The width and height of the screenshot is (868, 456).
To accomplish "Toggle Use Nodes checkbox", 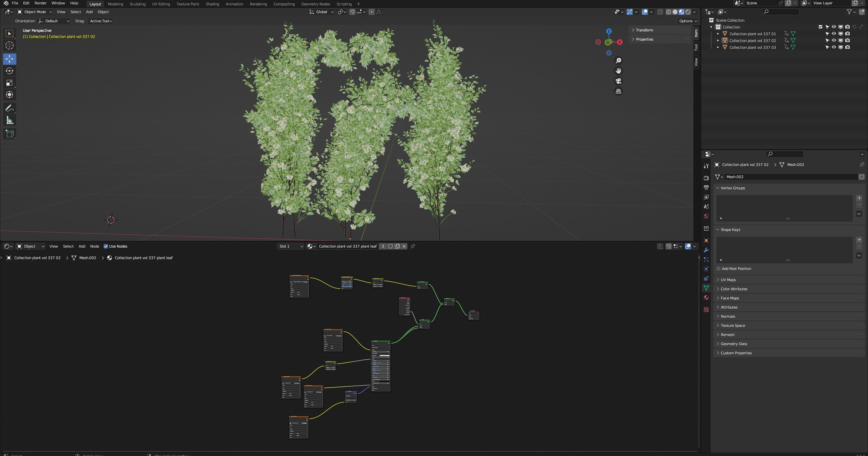I will (106, 246).
